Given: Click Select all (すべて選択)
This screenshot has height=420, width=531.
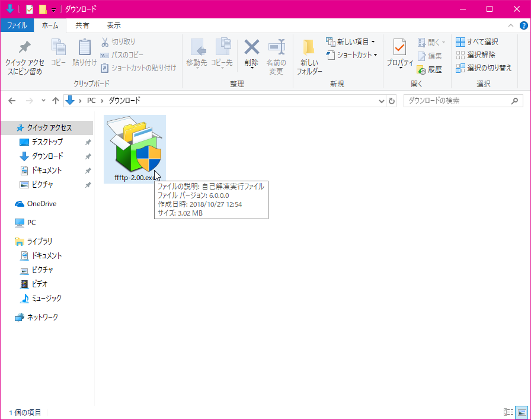Looking at the screenshot, I should coord(477,42).
